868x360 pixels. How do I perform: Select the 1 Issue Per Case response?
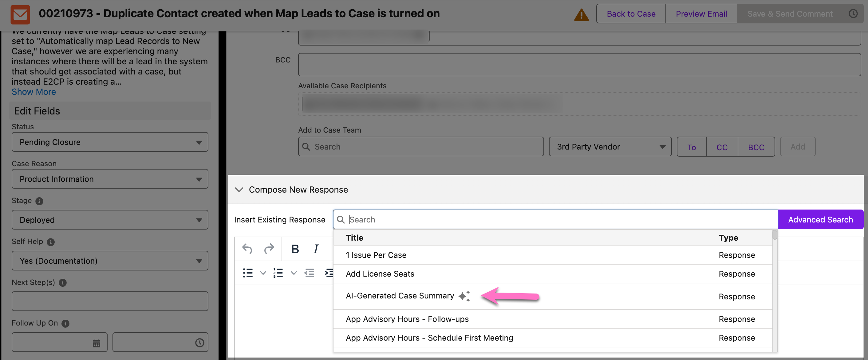[553, 255]
